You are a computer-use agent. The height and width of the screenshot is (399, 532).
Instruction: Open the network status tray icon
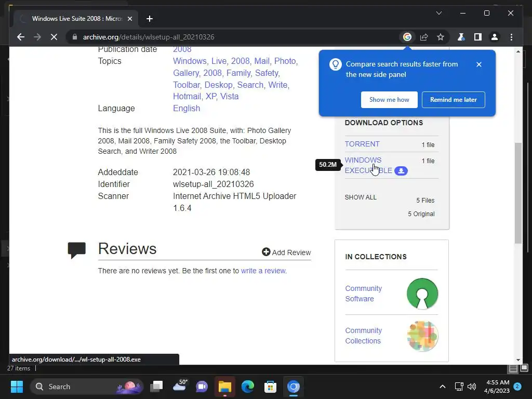(459, 387)
